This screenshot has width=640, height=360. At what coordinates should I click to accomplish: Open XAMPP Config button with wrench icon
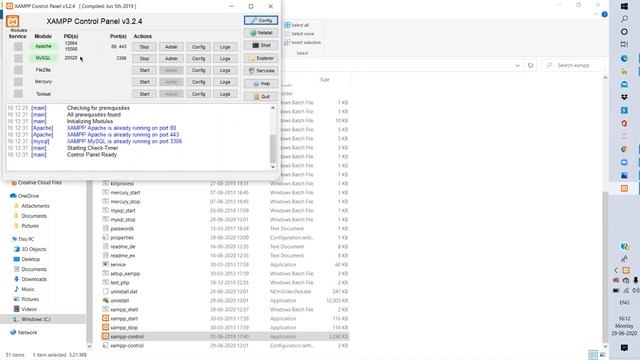[x=261, y=20]
